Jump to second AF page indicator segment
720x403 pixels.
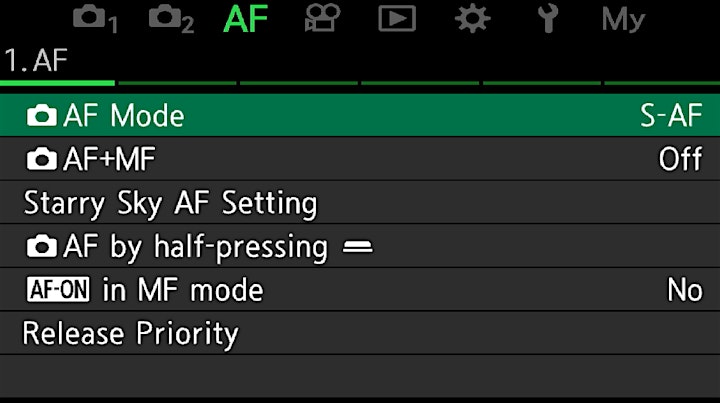[x=177, y=83]
